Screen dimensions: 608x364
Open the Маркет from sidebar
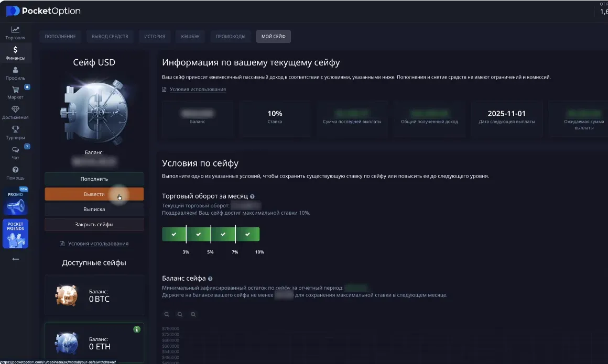(x=15, y=92)
